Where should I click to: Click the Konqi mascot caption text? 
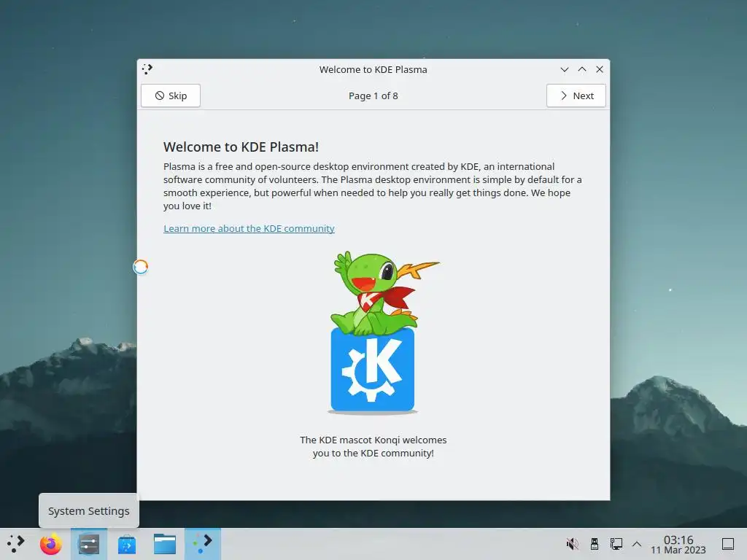[373, 447]
